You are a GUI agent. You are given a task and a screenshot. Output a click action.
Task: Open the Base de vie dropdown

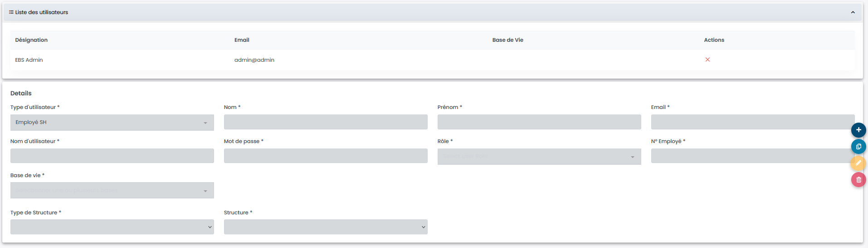[112, 191]
